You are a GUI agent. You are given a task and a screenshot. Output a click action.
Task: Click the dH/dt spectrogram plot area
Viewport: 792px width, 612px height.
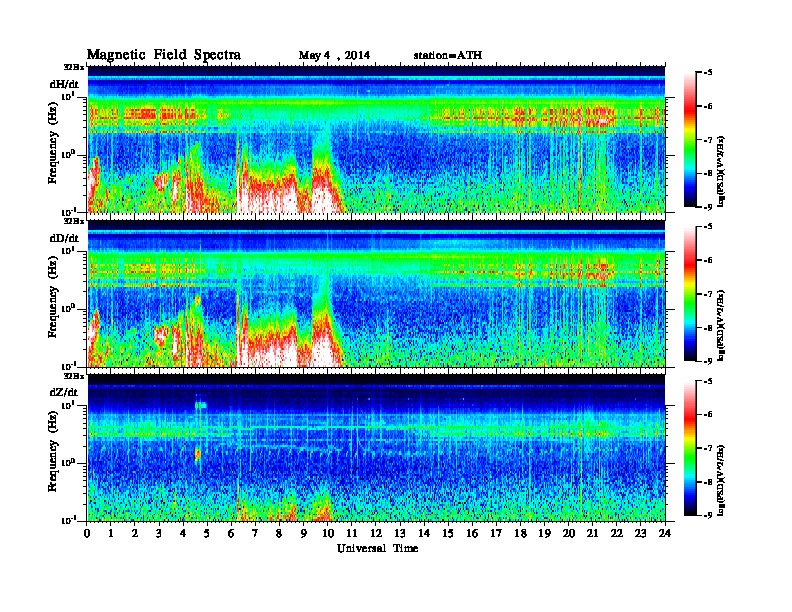tap(376, 139)
